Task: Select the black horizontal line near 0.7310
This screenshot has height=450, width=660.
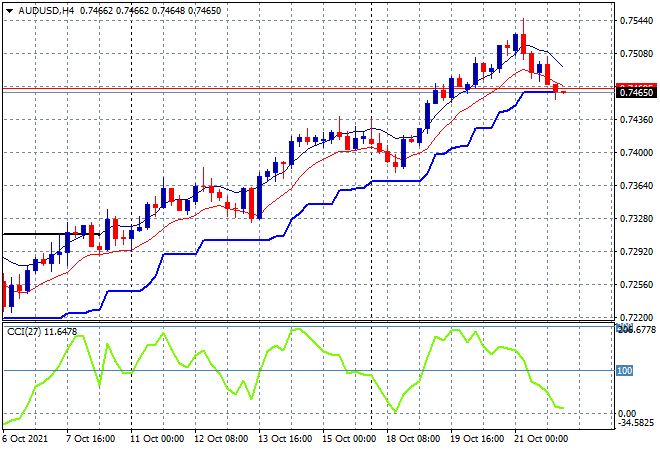Action: coord(51,234)
